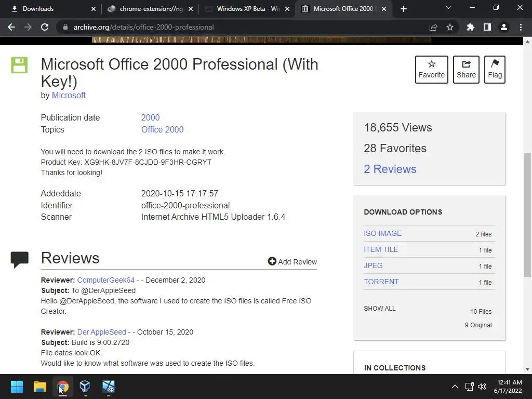Click the 18,655 Views text
Screen dimensions: 532x399
tap(397, 128)
